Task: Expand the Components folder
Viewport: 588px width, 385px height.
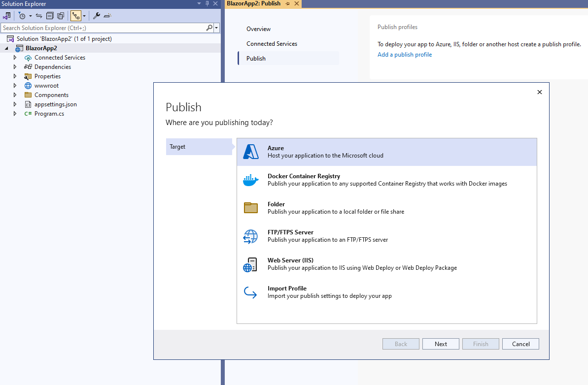Action: coord(15,95)
